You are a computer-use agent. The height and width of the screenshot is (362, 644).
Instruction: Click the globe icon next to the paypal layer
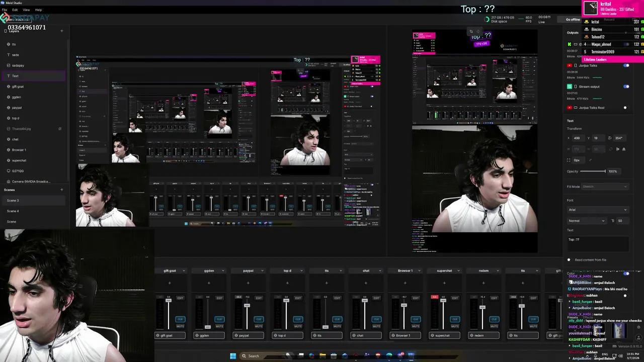pos(8,108)
